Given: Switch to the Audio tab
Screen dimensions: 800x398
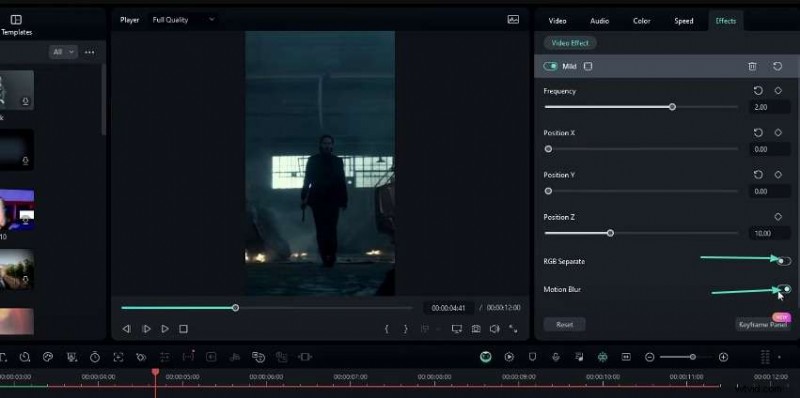Looking at the screenshot, I should (599, 21).
